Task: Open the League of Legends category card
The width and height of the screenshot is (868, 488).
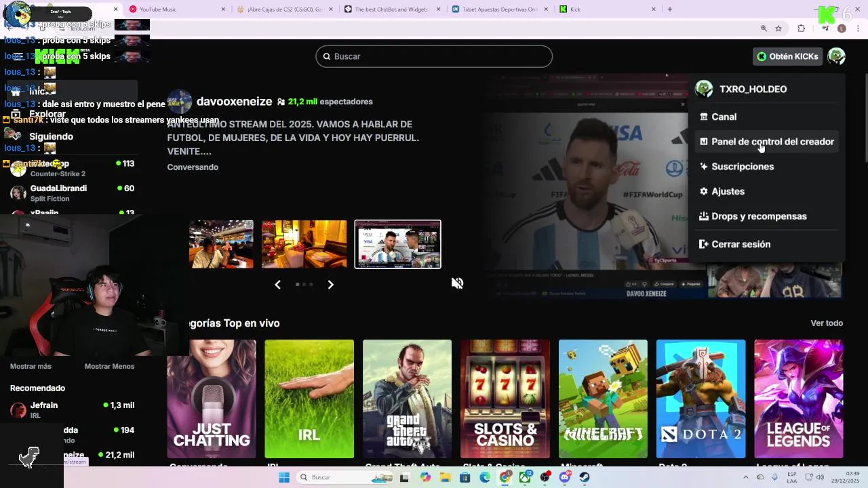Action: pos(799,399)
